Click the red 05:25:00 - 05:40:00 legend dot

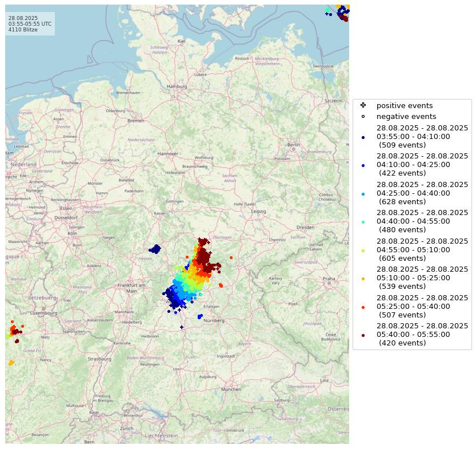pyautogui.click(x=363, y=307)
